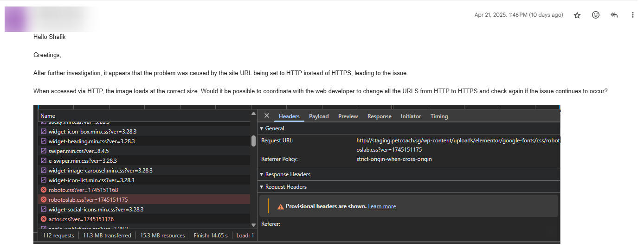The height and width of the screenshot is (249, 644).
Task: Click the request list scrollbar up arrow
Action: pyautogui.click(x=253, y=114)
